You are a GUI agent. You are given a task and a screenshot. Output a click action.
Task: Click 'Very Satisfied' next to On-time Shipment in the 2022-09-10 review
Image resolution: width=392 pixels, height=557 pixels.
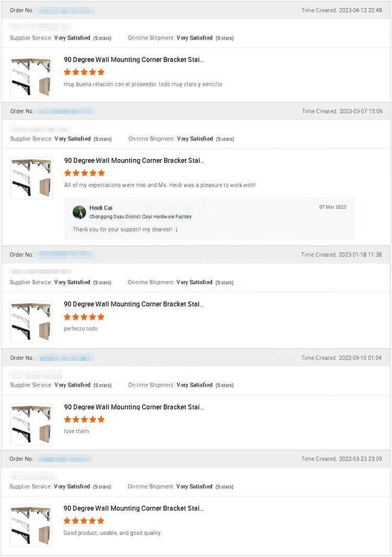194,384
